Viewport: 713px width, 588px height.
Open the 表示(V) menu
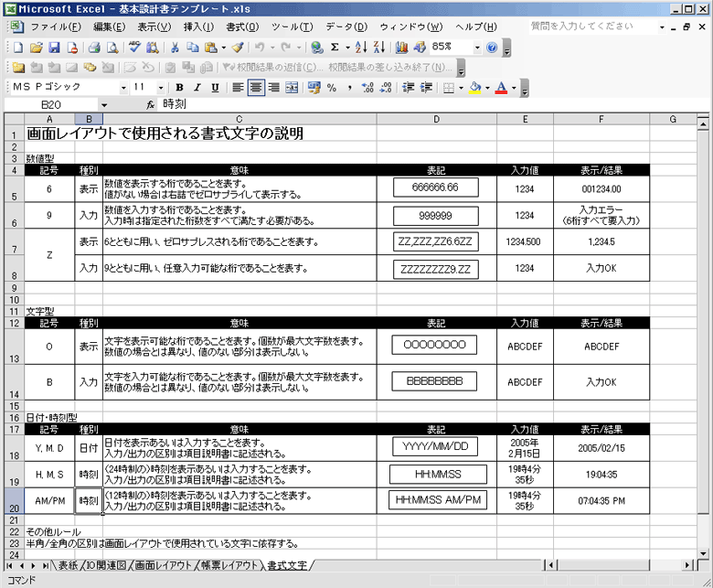154,27
